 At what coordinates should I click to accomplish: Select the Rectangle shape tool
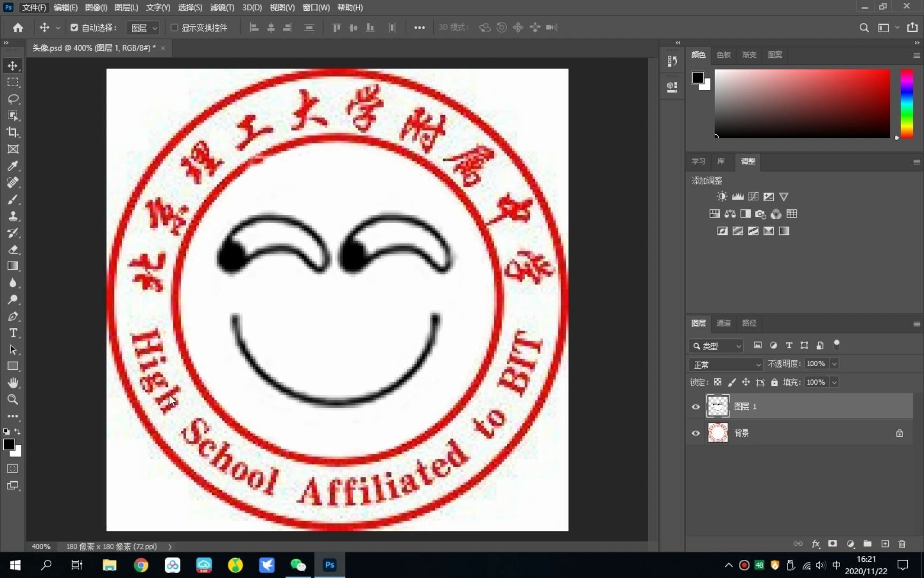(x=13, y=367)
